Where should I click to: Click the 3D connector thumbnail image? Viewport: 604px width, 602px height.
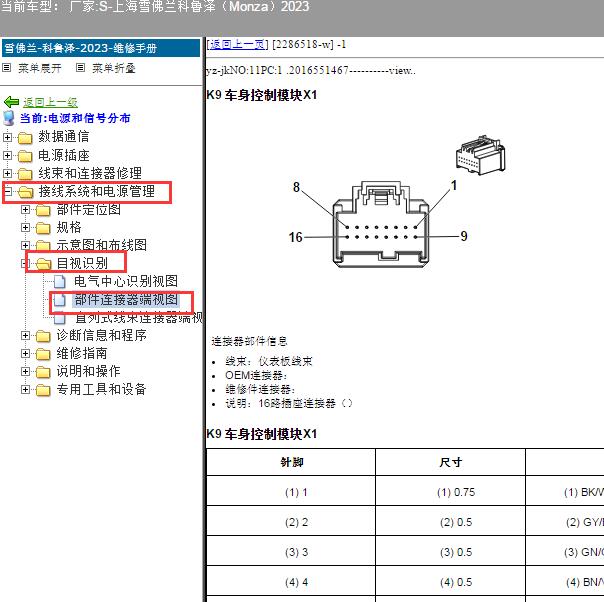pos(480,155)
